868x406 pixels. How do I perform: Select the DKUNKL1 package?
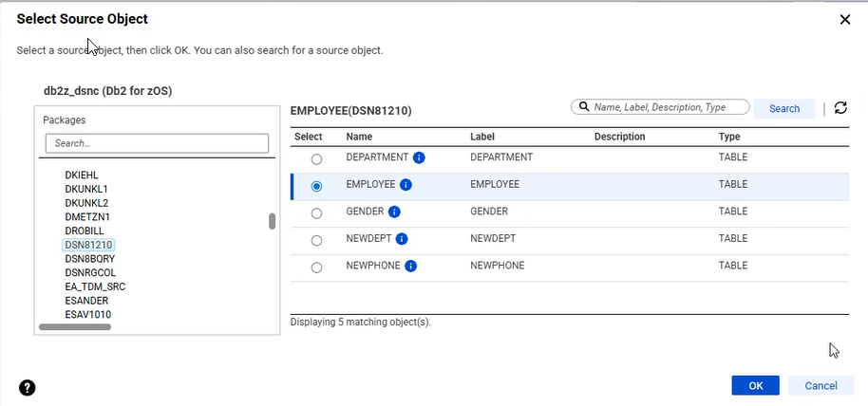click(x=86, y=189)
